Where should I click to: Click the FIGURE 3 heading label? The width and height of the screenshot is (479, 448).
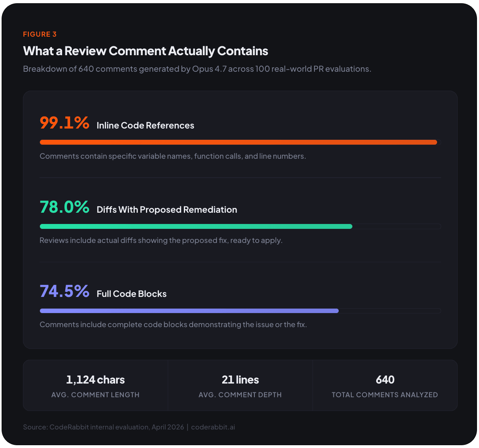pyautogui.click(x=40, y=34)
